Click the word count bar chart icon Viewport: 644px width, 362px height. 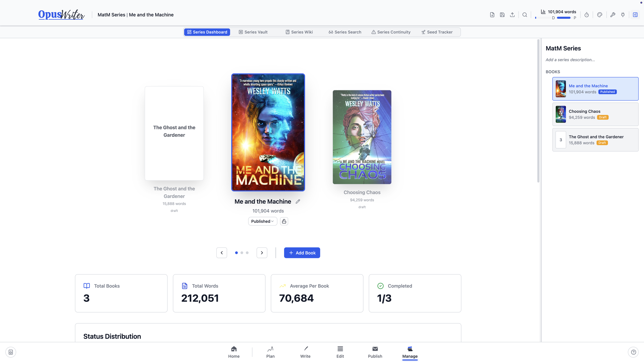[543, 12]
